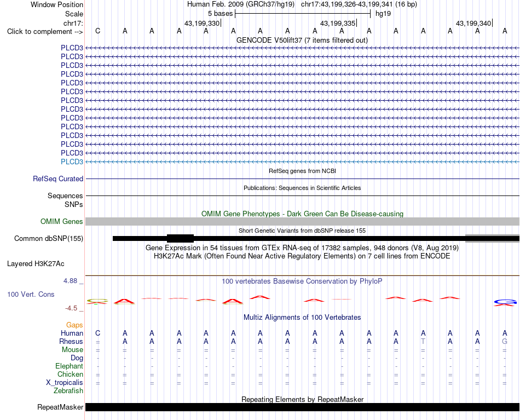Image resolution: width=520 pixels, height=420 pixels.
Task: Click the 'Human Feb. 2009 (GRCh37/hg19)' position title
Action: pyautogui.click(x=241, y=4)
